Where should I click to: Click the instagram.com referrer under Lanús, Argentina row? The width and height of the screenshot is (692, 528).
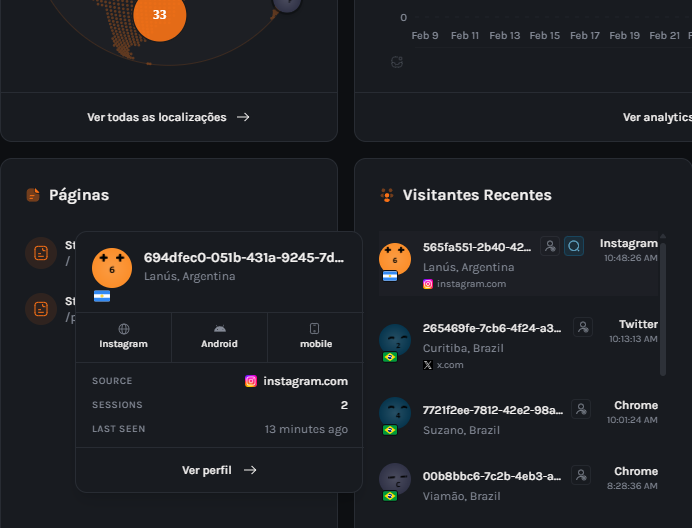pyautogui.click(x=471, y=284)
